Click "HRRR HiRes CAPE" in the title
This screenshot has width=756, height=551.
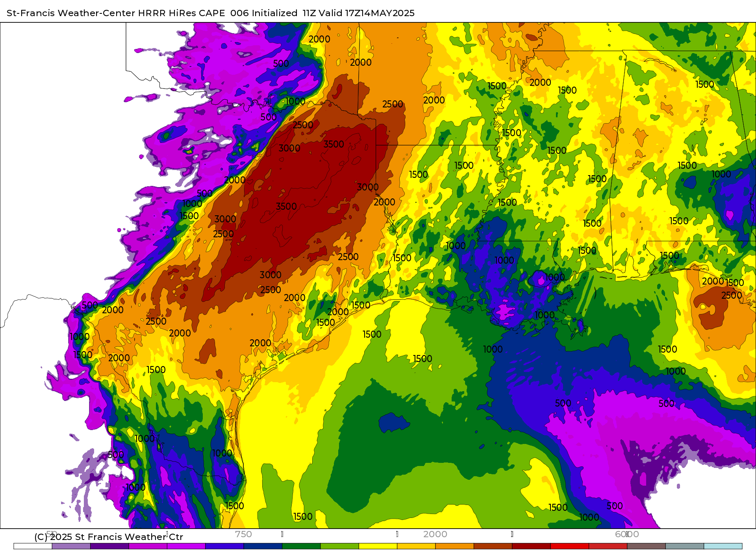point(182,13)
